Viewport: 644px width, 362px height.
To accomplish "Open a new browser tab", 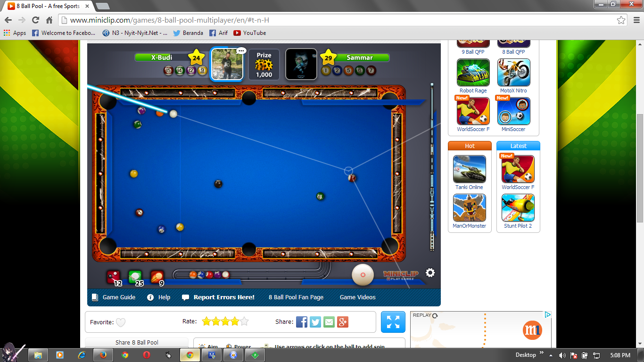I will [102, 6].
